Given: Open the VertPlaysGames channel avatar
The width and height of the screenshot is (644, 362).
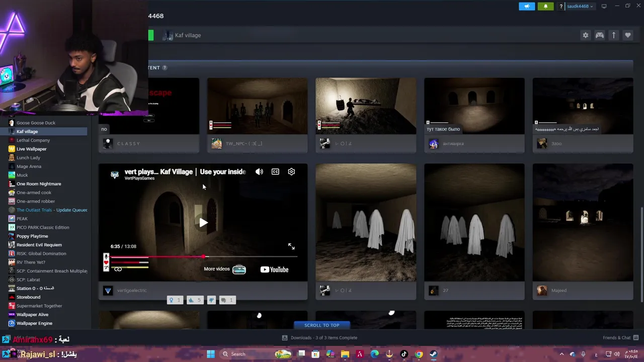Looking at the screenshot, I should [115, 174].
